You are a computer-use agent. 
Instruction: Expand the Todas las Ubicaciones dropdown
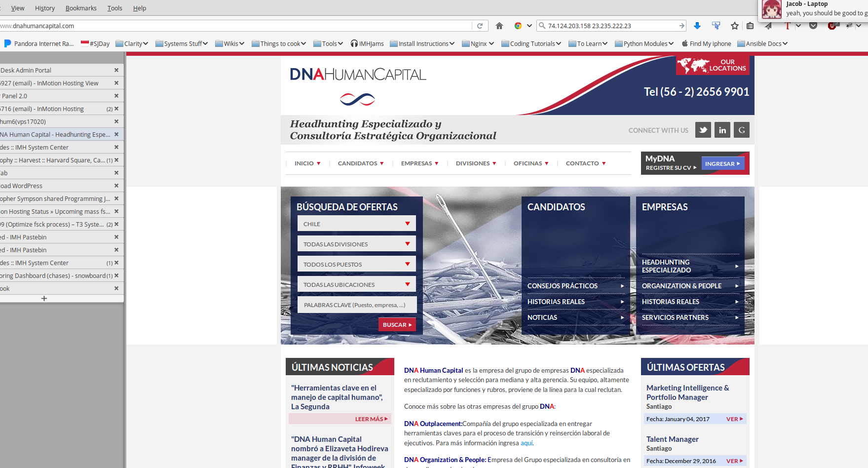click(357, 284)
